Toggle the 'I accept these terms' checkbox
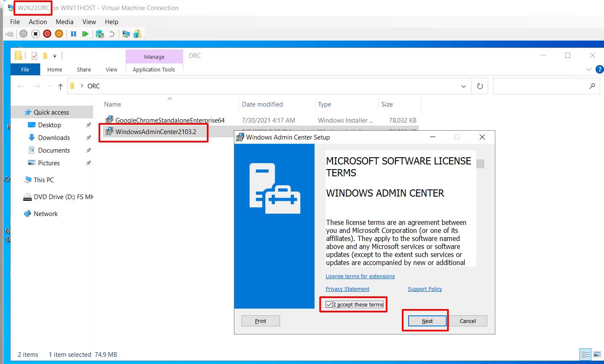This screenshot has width=604, height=364. [329, 304]
